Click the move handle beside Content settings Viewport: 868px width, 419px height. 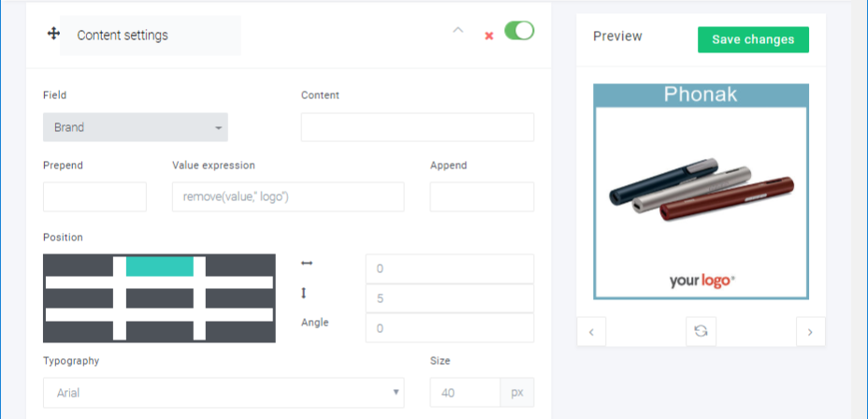click(53, 35)
